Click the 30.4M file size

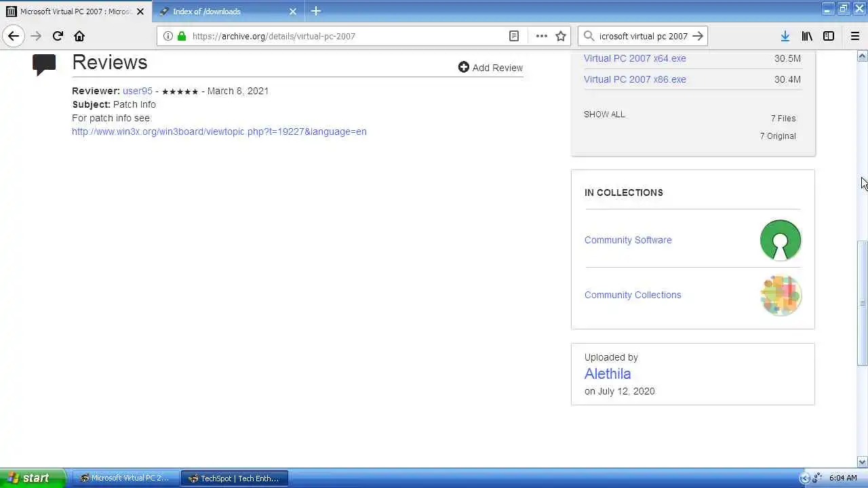point(787,79)
